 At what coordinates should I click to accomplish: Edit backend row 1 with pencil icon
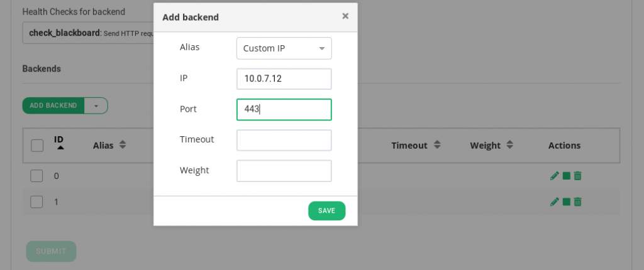click(555, 202)
